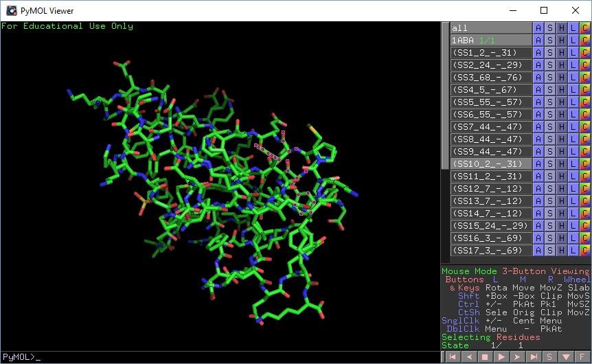This screenshot has width=592, height=364.
Task: Click the State indicator line
Action: pyautogui.click(x=483, y=345)
